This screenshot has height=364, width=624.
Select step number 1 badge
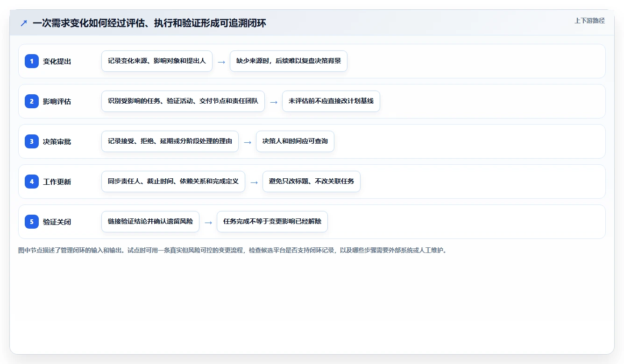[x=32, y=61]
